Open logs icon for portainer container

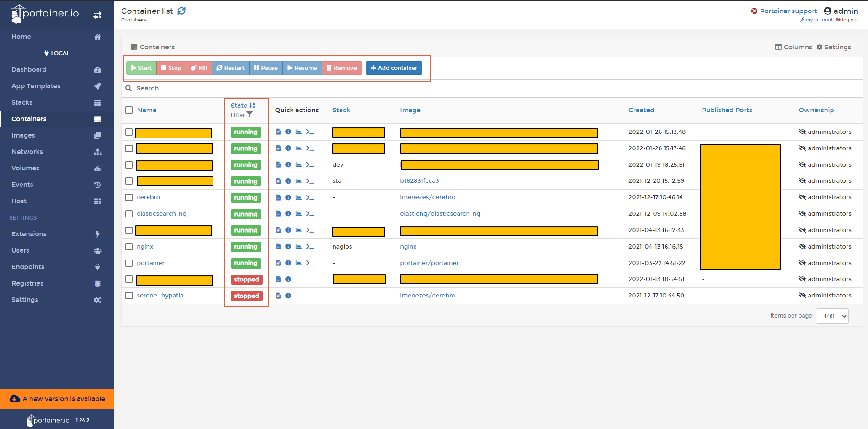coord(278,263)
